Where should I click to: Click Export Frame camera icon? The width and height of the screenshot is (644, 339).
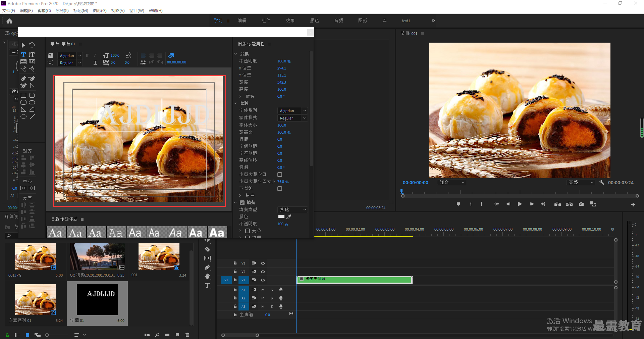click(581, 204)
